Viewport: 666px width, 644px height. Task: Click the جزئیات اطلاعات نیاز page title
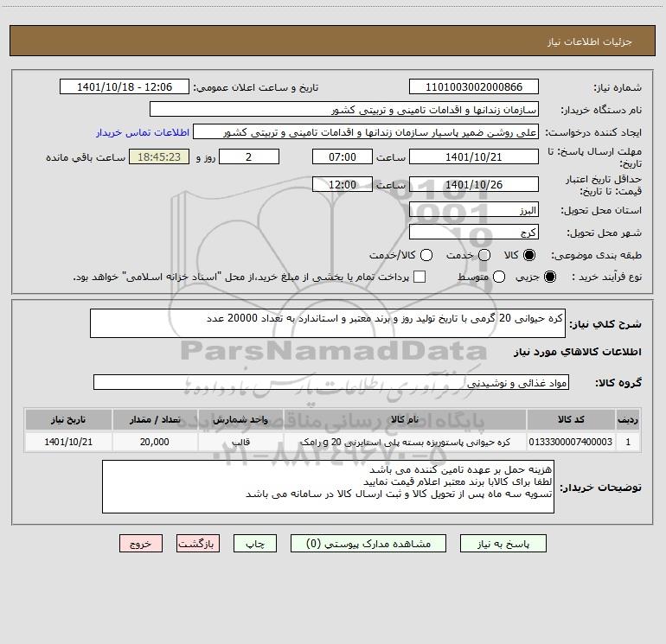(589, 41)
